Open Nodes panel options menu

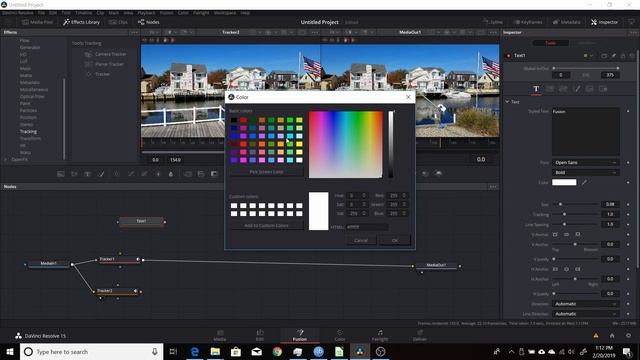point(493,187)
